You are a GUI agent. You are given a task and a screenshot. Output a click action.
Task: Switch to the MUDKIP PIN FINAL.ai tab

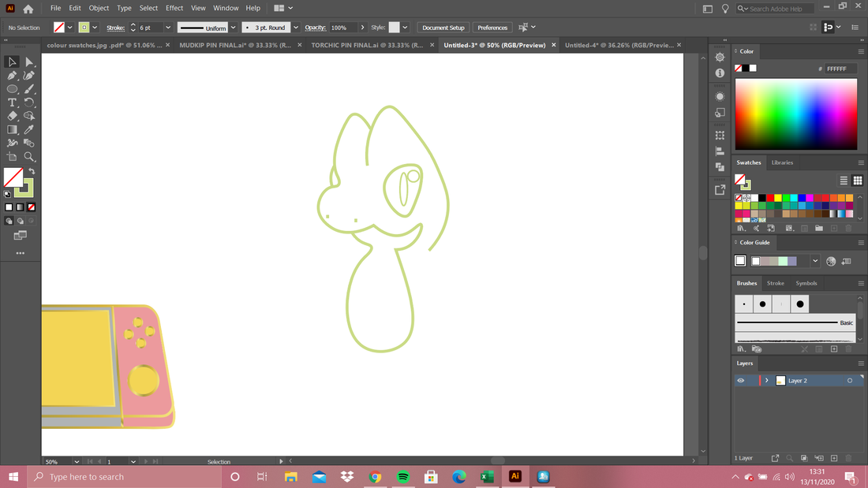click(235, 46)
